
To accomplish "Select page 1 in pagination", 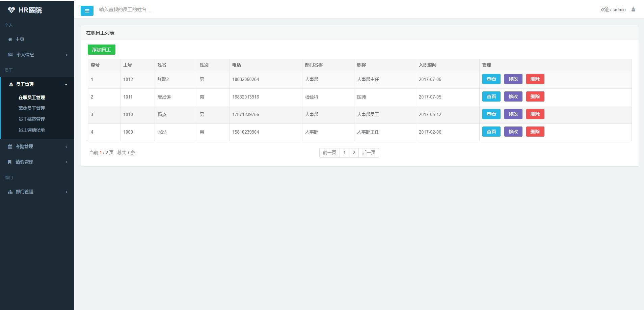I will click(344, 153).
